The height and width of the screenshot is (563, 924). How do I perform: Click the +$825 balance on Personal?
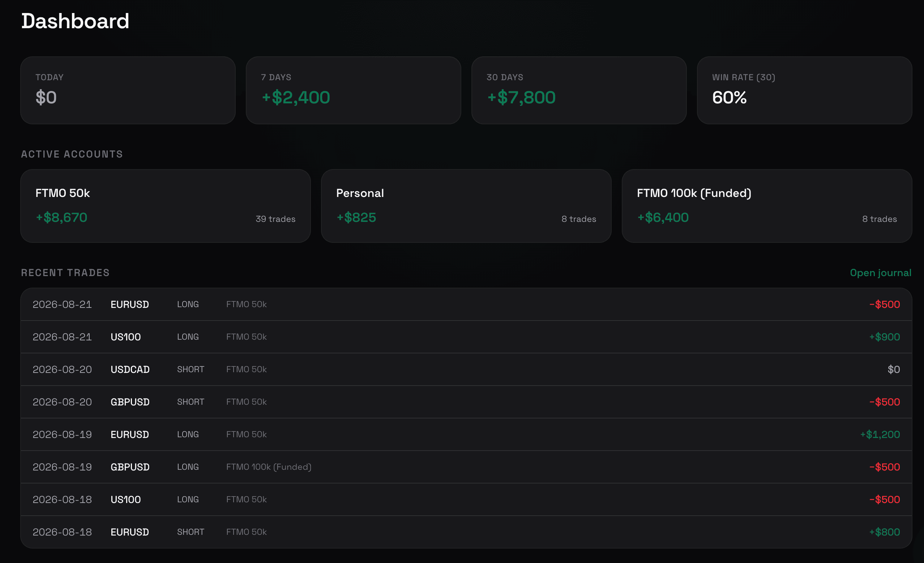(x=356, y=218)
